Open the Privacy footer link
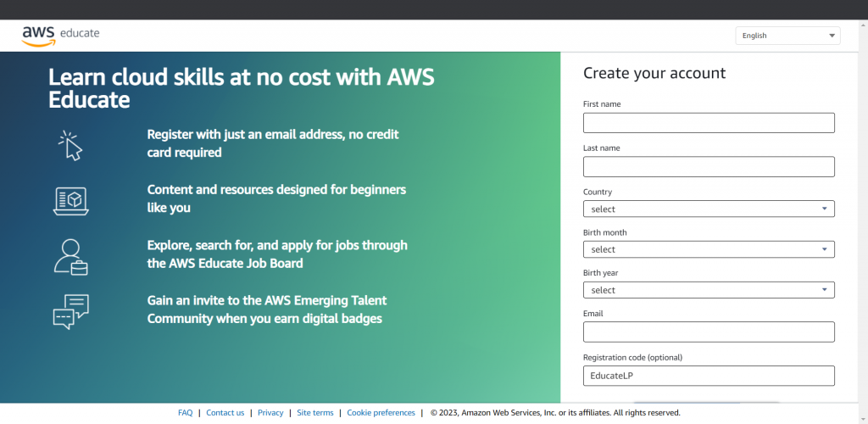 (x=270, y=413)
